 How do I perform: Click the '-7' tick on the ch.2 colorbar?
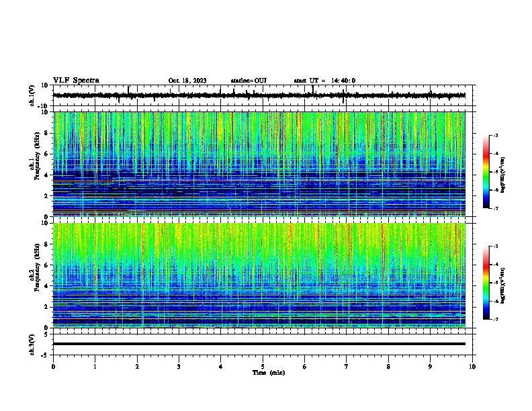click(x=495, y=320)
